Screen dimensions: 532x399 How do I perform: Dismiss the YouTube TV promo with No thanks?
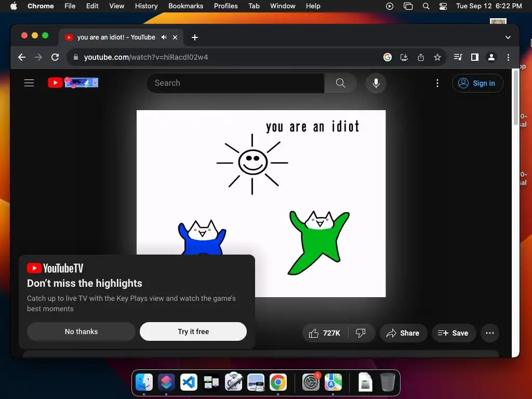pyautogui.click(x=81, y=331)
